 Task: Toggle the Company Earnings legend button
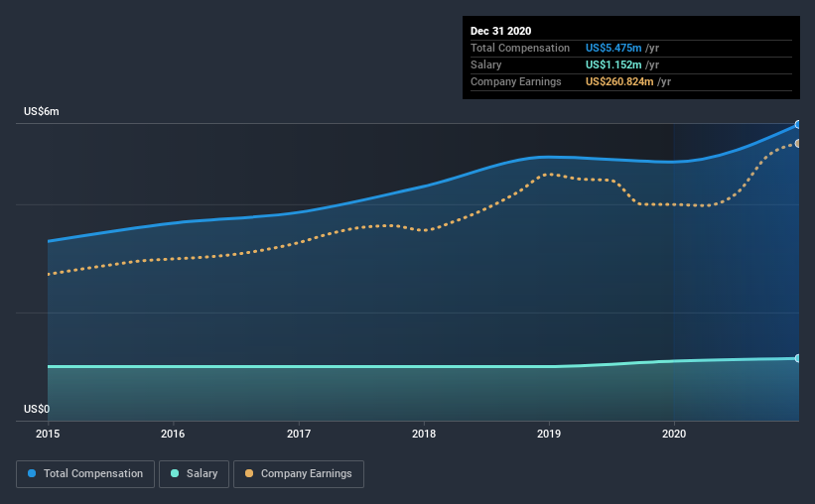click(x=299, y=474)
